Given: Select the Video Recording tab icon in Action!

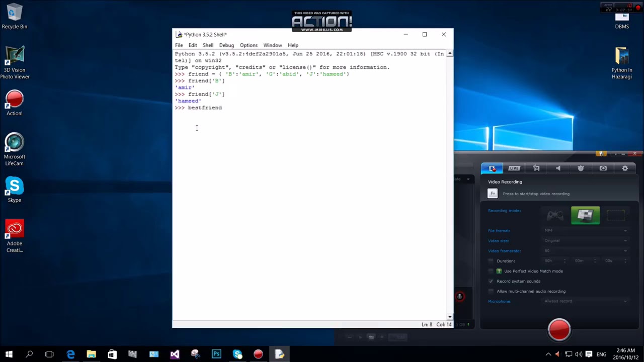Looking at the screenshot, I should pyautogui.click(x=492, y=168).
